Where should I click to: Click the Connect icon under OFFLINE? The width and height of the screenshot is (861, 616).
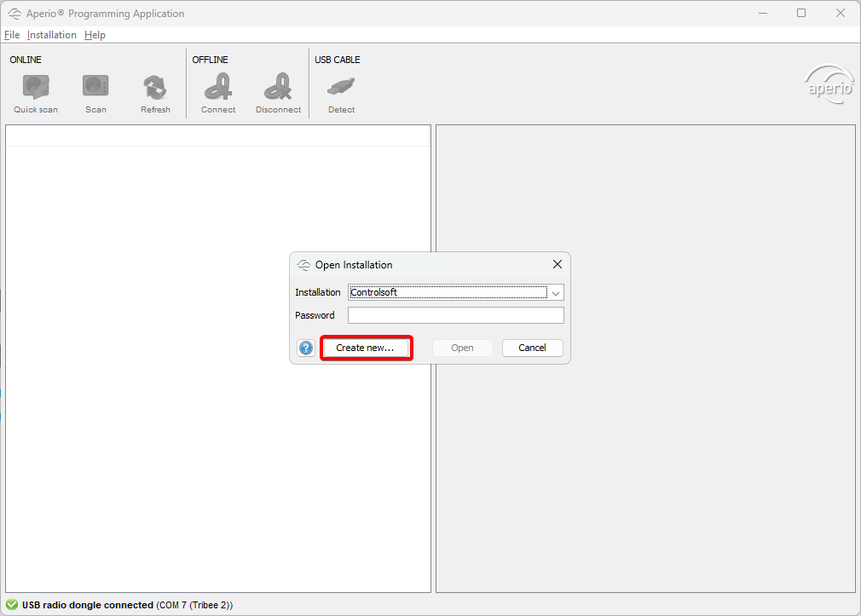coord(218,87)
